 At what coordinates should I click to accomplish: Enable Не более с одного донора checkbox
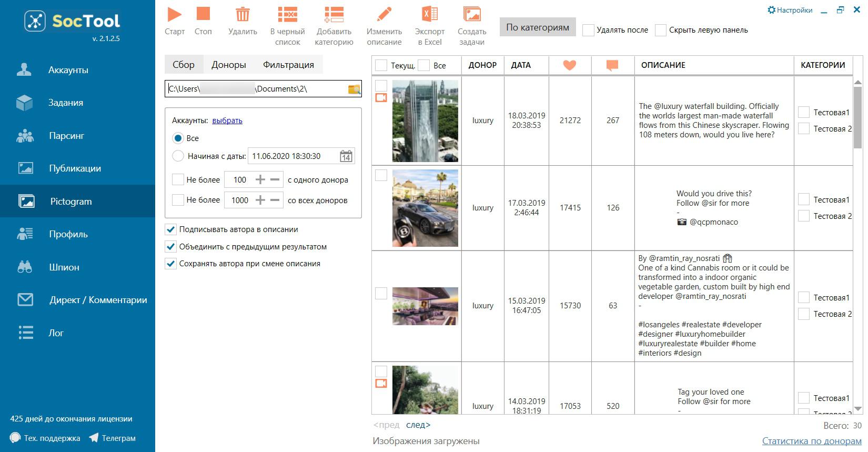point(178,179)
